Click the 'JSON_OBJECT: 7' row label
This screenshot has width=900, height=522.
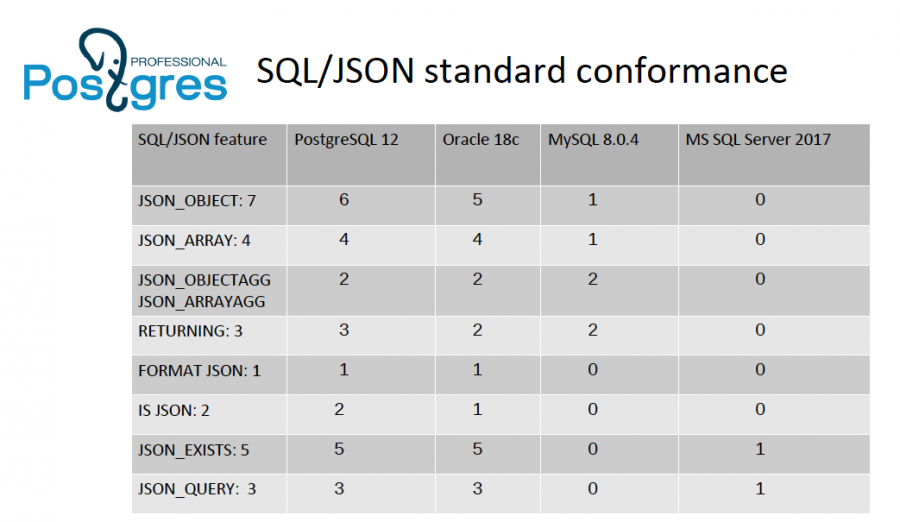coord(196,201)
